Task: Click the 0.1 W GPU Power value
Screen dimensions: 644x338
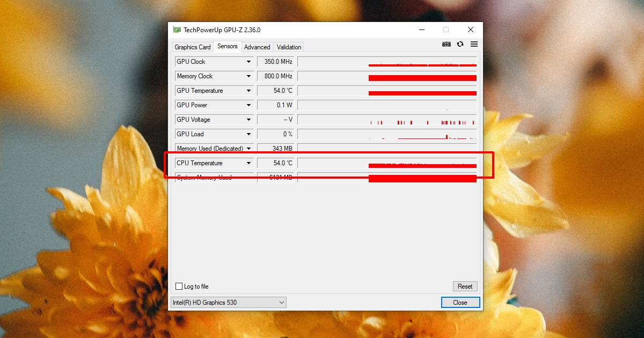Action: [x=276, y=105]
